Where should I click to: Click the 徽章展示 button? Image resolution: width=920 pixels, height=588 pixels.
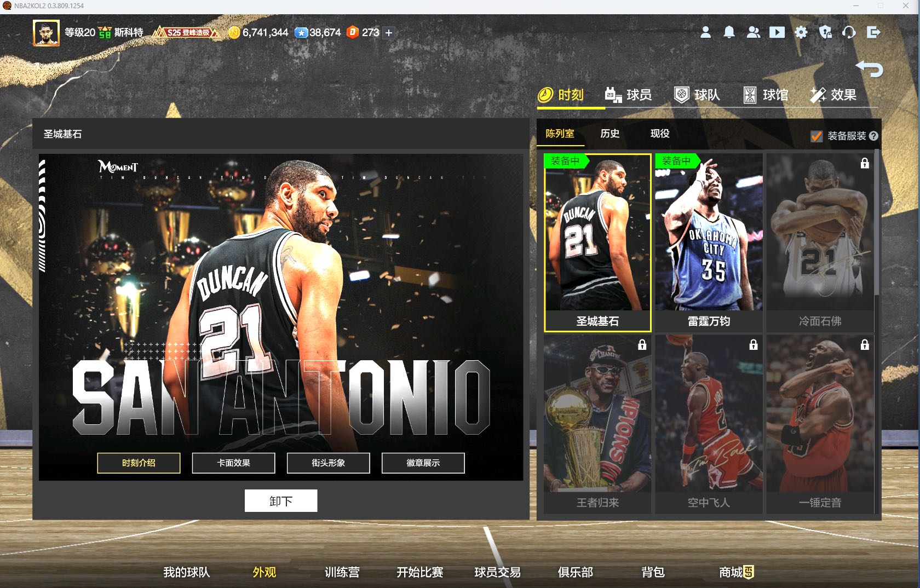[423, 463]
